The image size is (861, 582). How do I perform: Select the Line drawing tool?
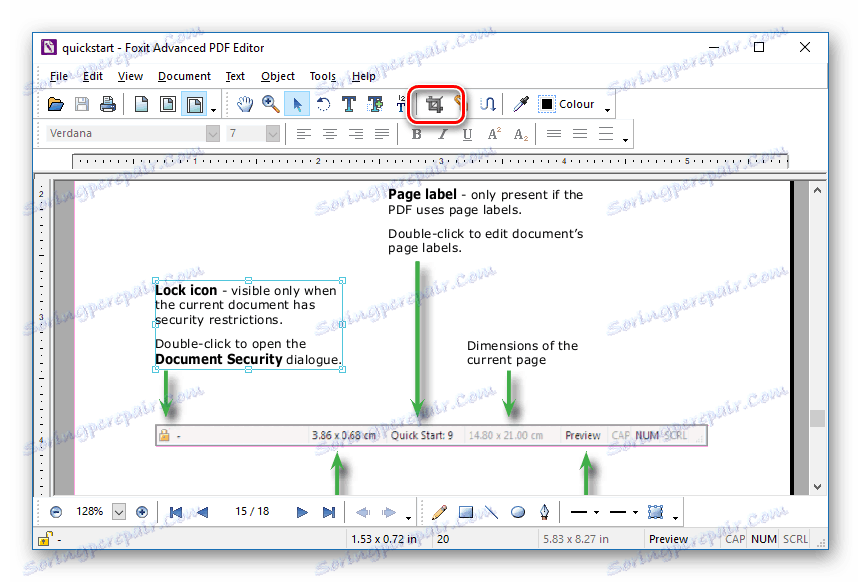(491, 512)
